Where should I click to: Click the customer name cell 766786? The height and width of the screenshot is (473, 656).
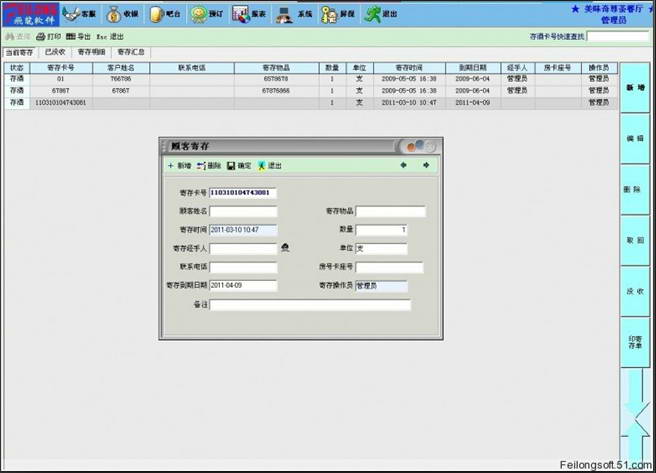pyautogui.click(x=121, y=79)
